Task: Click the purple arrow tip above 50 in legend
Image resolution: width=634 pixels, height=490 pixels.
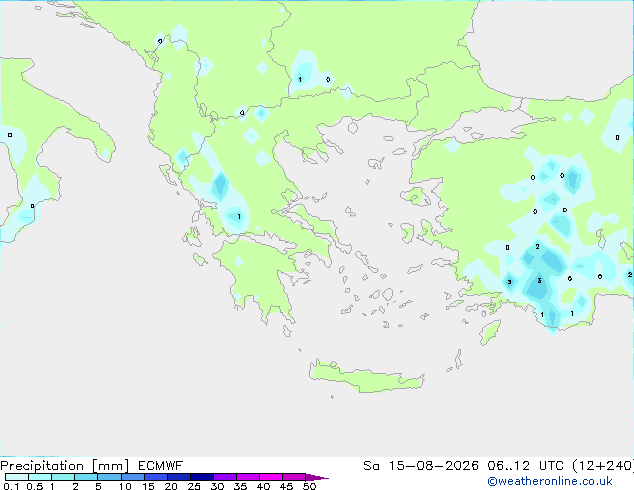Action: pos(317,477)
